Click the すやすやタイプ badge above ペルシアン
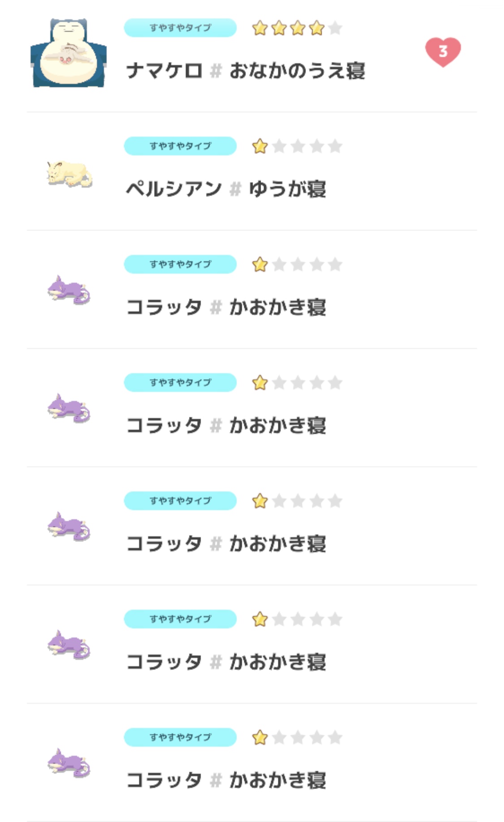504x822 pixels. pos(180,146)
